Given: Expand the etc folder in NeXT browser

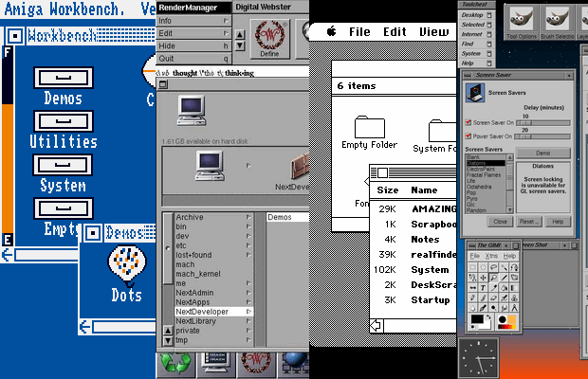Looking at the screenshot, I should (248, 245).
